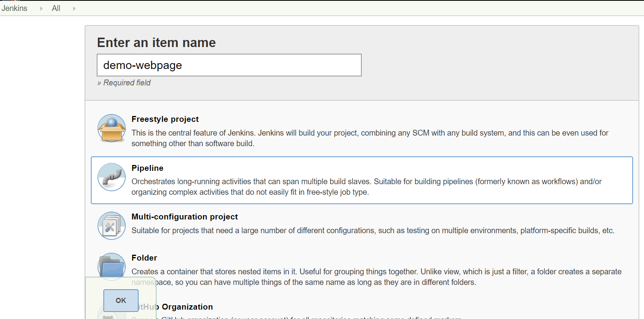This screenshot has width=644, height=319.
Task: Select the Pipeline title text
Action: (x=148, y=168)
